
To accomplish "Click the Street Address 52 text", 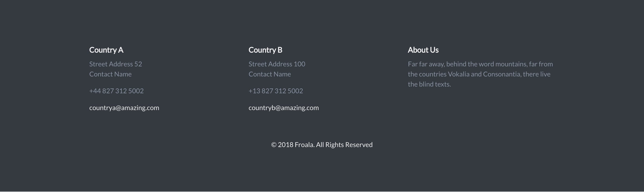I will pos(116,64).
